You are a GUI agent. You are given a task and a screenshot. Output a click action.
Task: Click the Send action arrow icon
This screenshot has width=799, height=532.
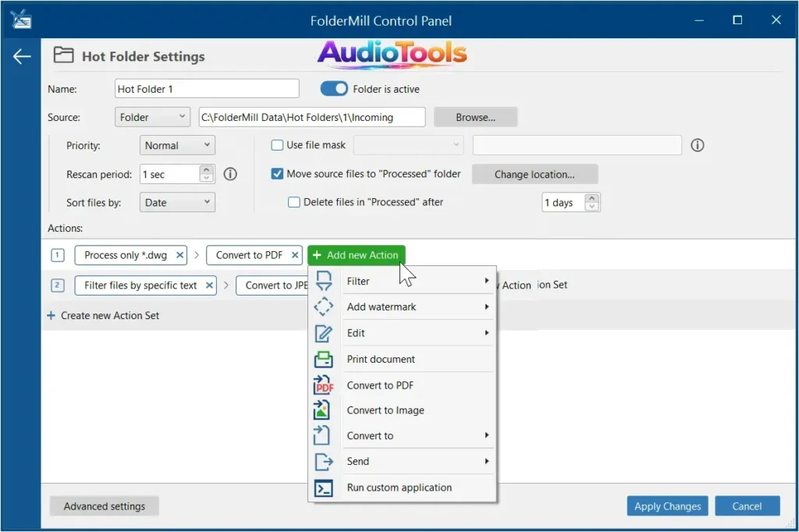coord(323,461)
